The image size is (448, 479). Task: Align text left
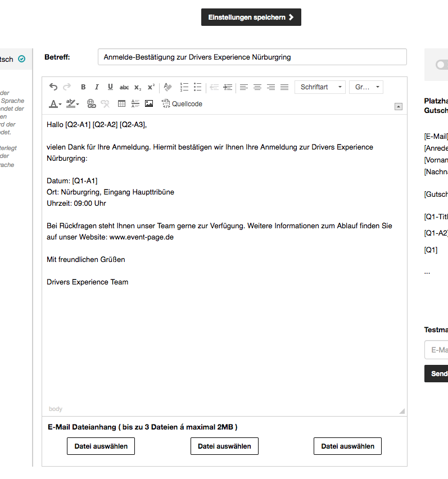click(244, 87)
